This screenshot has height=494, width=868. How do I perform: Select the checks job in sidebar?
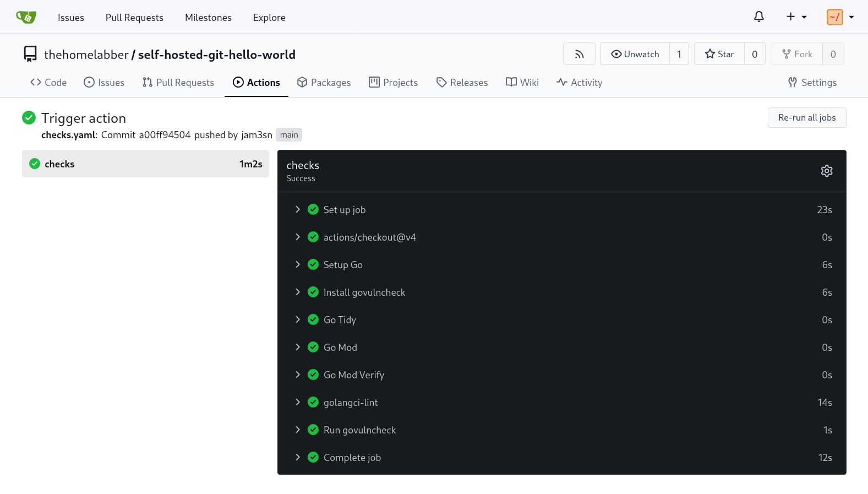tap(145, 164)
